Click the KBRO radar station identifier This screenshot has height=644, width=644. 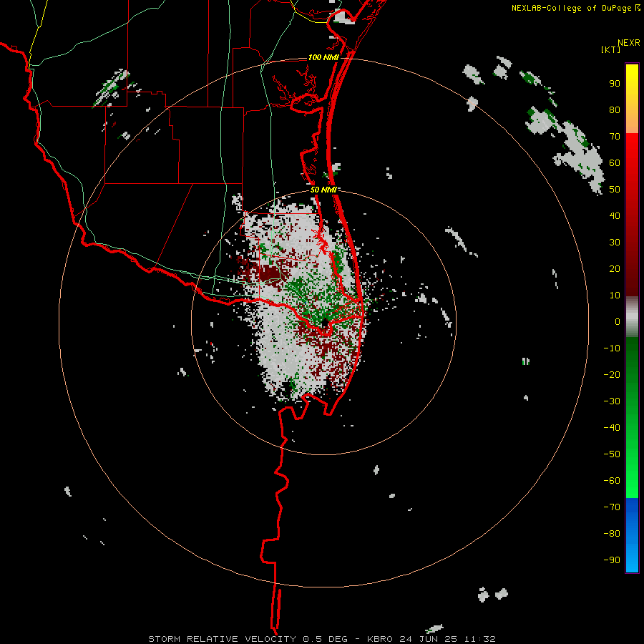click(379, 639)
